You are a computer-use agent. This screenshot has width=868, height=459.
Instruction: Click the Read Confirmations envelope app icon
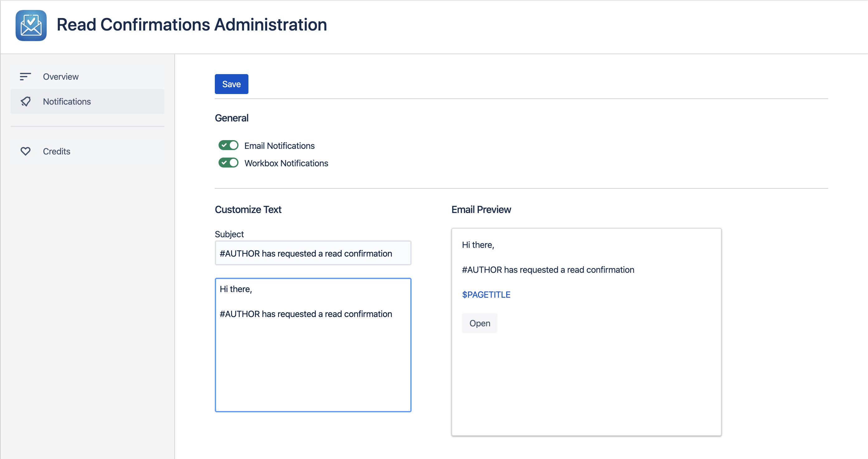pyautogui.click(x=31, y=26)
